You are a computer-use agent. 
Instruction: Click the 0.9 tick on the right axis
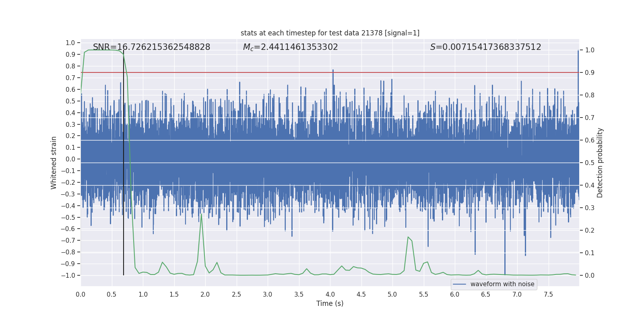pos(590,72)
